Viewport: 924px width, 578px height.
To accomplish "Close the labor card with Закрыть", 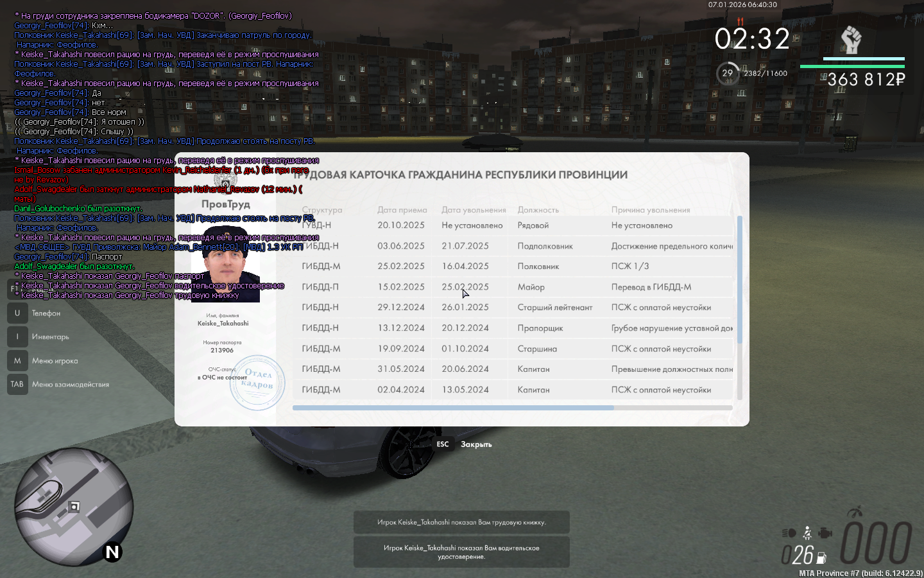I will coord(476,444).
